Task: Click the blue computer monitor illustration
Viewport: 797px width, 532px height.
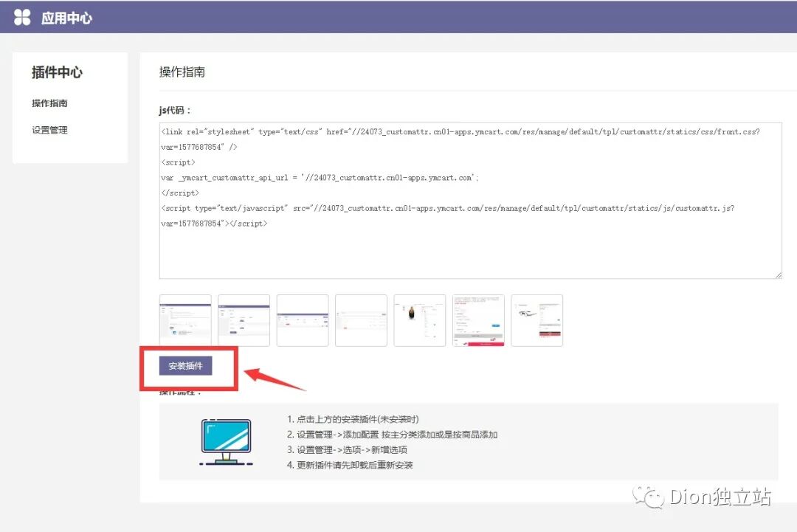Action: click(x=225, y=441)
